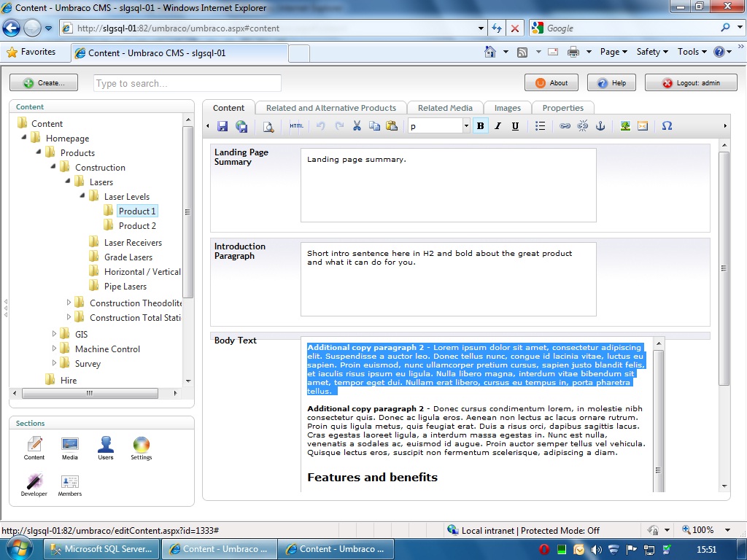Click the Paste clipboard icon
The height and width of the screenshot is (560, 747).
[392, 125]
